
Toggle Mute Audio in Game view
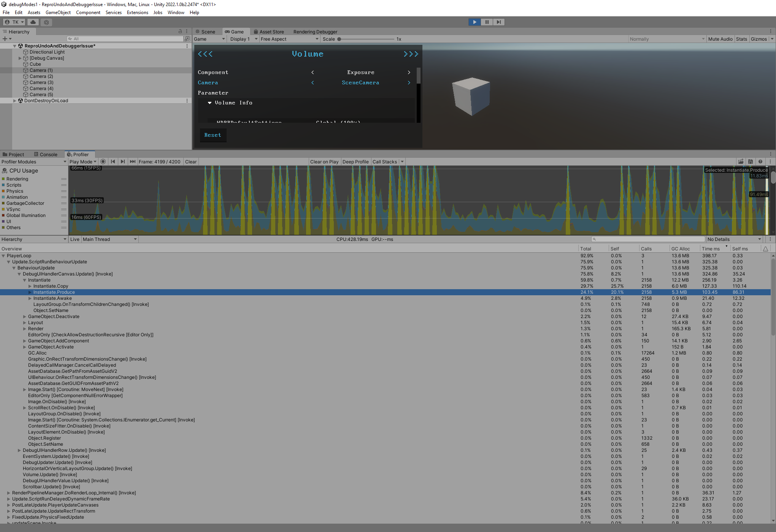pyautogui.click(x=720, y=39)
